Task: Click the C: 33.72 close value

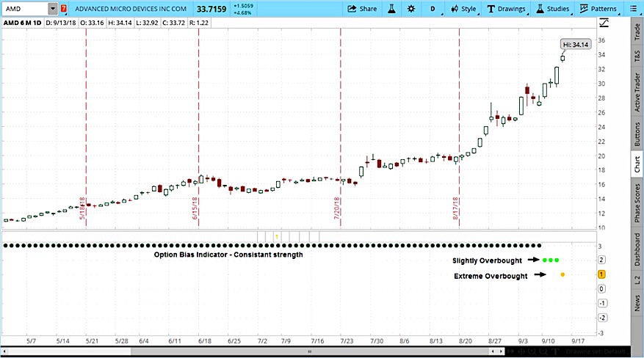Action: pyautogui.click(x=173, y=23)
